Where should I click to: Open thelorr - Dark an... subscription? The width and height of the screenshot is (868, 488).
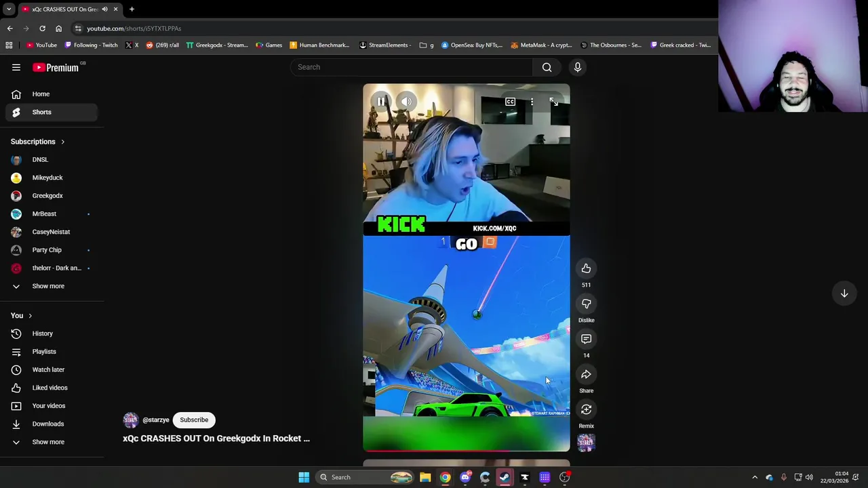[52, 268]
